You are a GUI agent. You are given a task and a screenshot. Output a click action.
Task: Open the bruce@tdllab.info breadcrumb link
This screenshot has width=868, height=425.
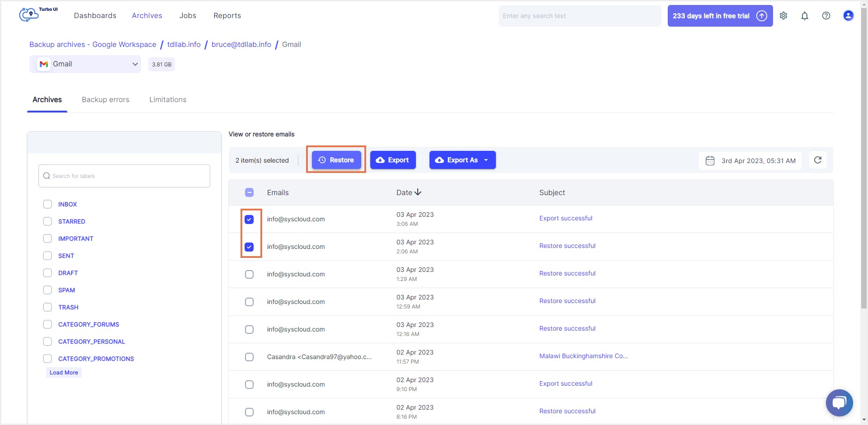pyautogui.click(x=241, y=44)
